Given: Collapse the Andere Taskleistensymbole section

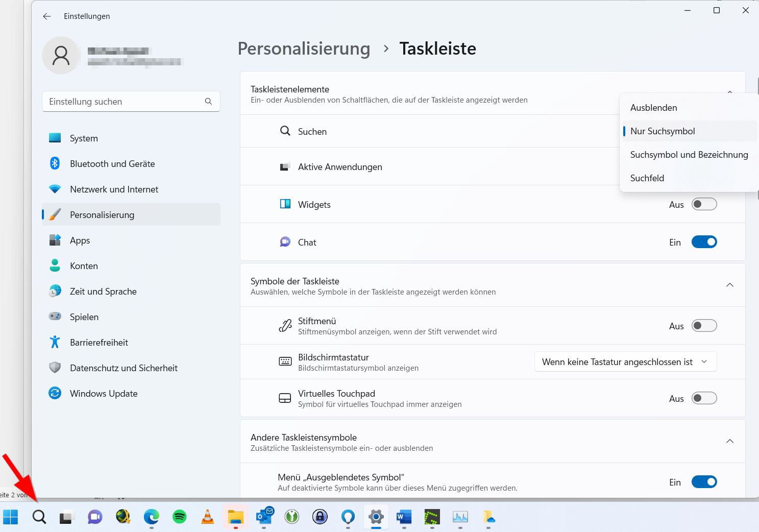Looking at the screenshot, I should (730, 441).
